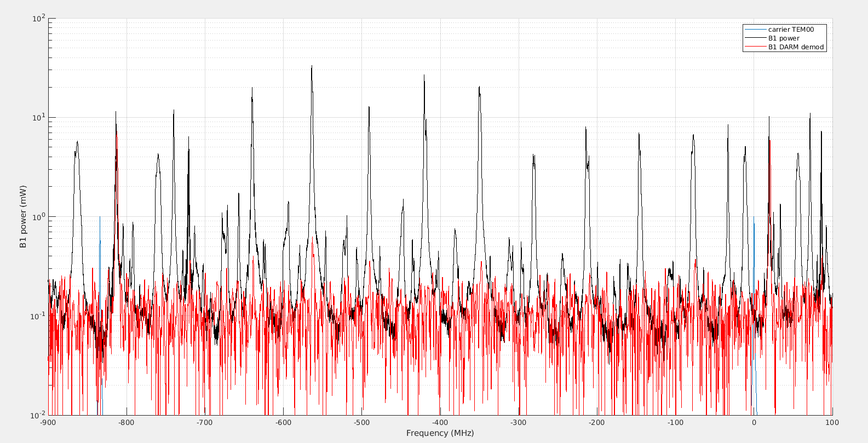The image size is (868, 443).
Task: Click the -800 x-axis tick label
Action: 127,422
